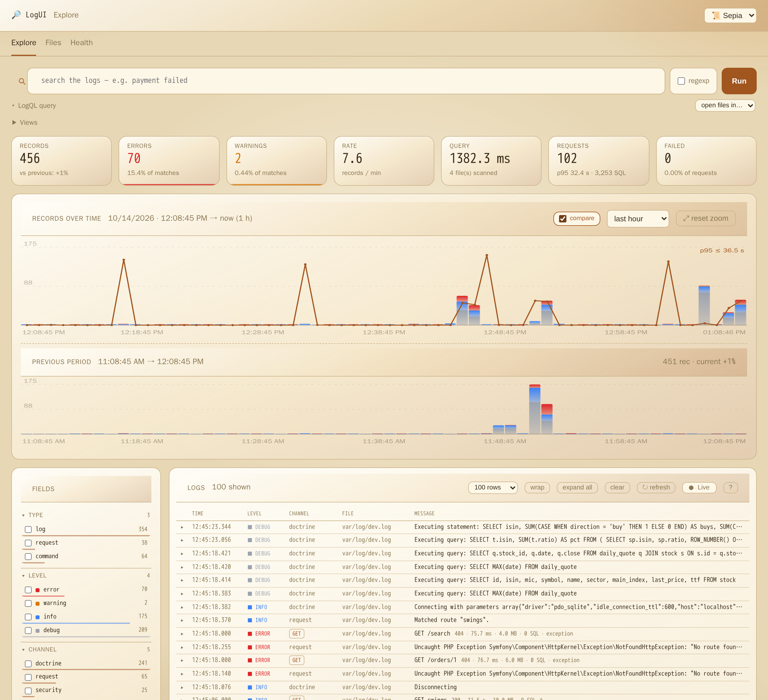Toggle the Live streaming button
The height and width of the screenshot is (700, 768).
click(699, 487)
